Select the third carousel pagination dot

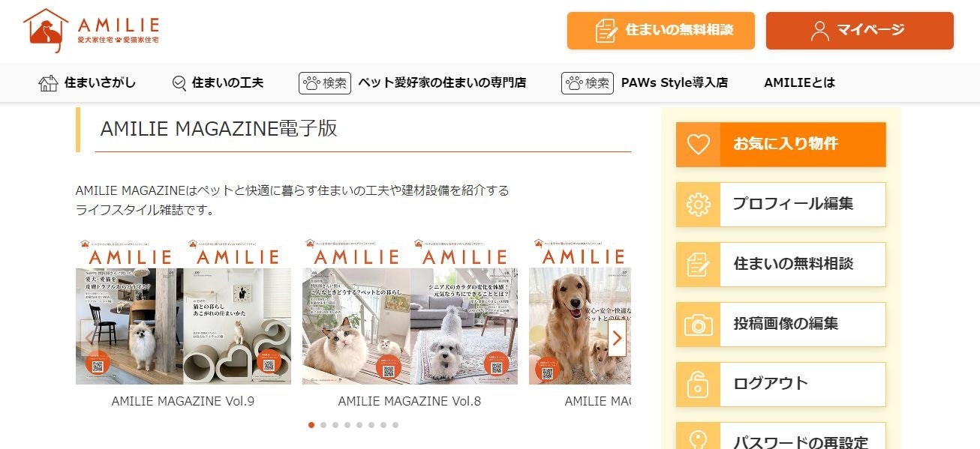point(335,425)
